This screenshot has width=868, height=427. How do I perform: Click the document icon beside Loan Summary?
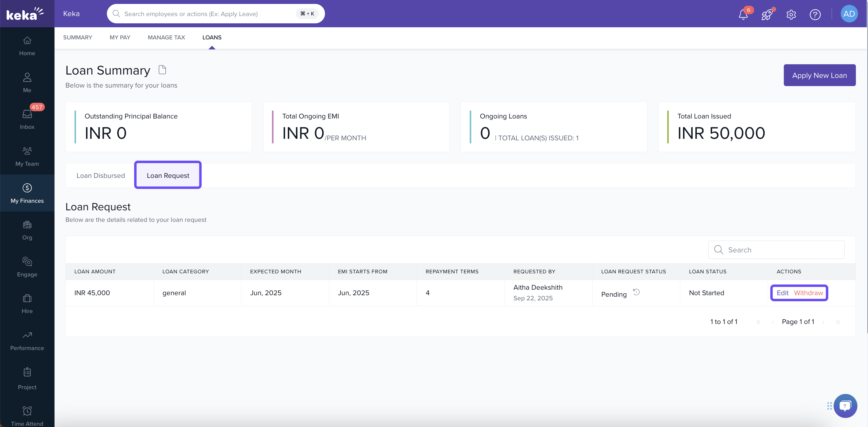coord(162,70)
